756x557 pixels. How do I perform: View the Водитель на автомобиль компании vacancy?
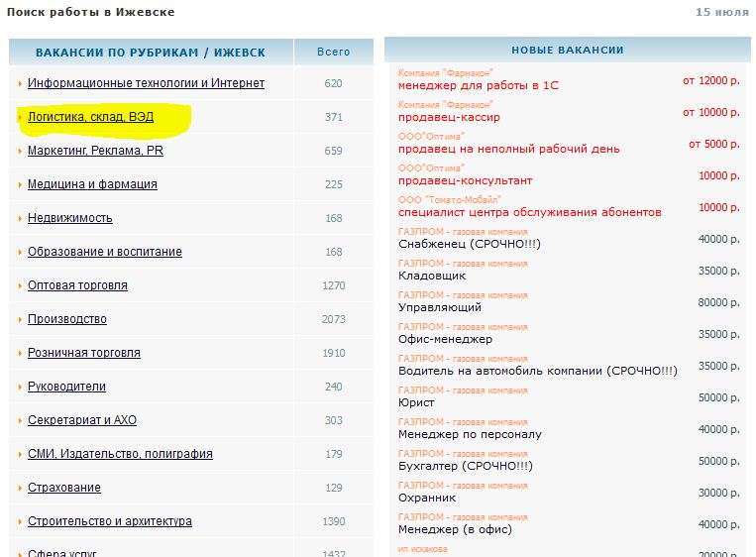point(537,371)
